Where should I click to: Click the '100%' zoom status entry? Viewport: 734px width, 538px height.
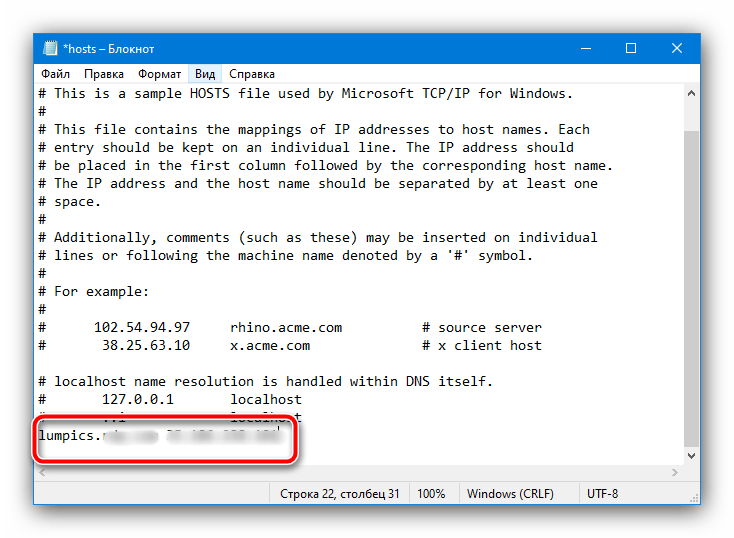click(x=431, y=494)
